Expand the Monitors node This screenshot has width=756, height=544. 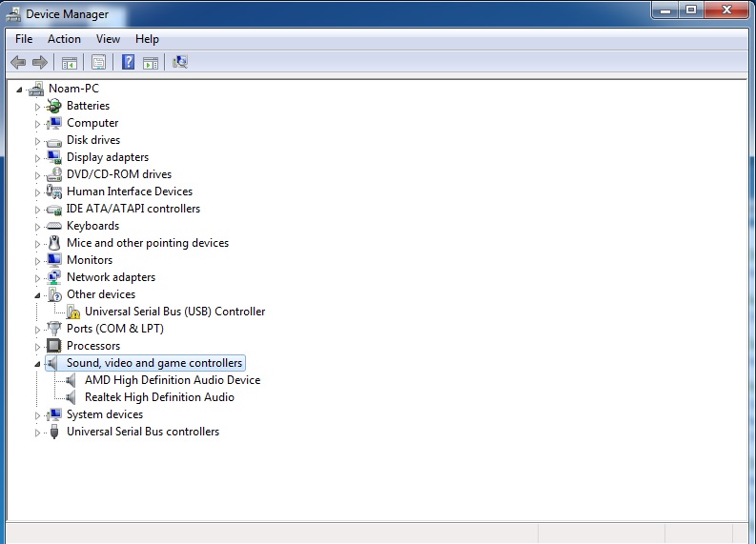click(x=37, y=261)
